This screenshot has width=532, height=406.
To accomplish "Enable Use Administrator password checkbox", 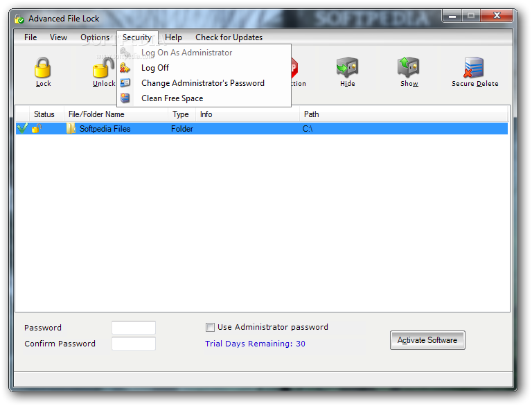I will point(210,327).
